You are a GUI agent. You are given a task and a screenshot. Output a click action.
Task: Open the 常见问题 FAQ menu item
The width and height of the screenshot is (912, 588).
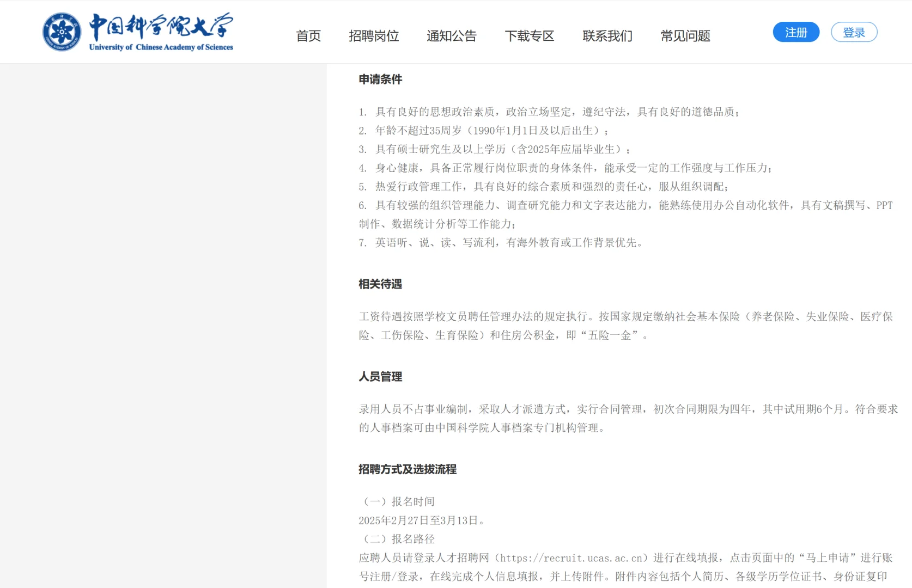pyautogui.click(x=685, y=35)
